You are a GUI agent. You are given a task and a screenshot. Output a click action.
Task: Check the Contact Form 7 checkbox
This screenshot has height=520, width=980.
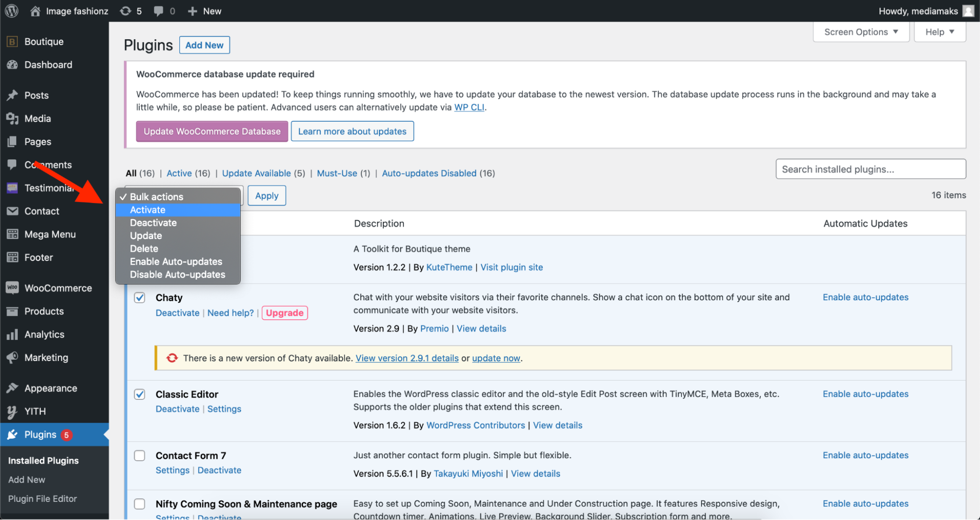click(140, 455)
